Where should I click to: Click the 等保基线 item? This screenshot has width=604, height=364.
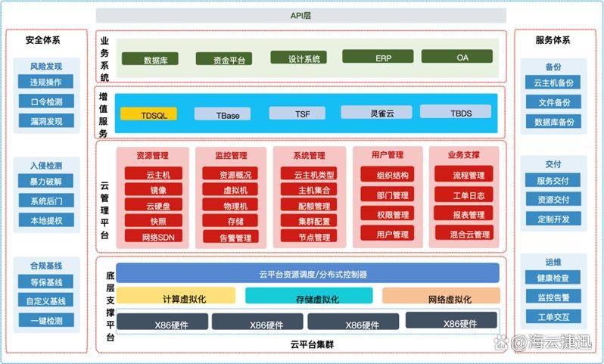click(46, 282)
